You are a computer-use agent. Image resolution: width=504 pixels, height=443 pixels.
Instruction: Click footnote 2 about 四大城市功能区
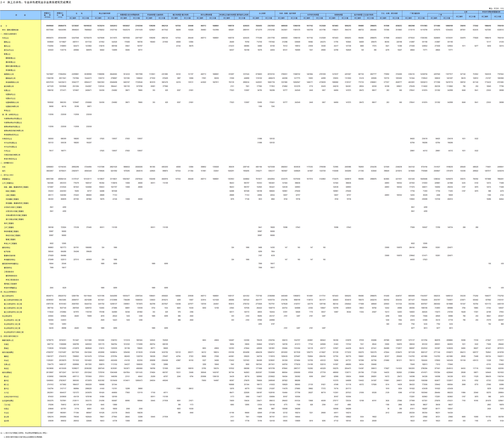click(x=23, y=437)
